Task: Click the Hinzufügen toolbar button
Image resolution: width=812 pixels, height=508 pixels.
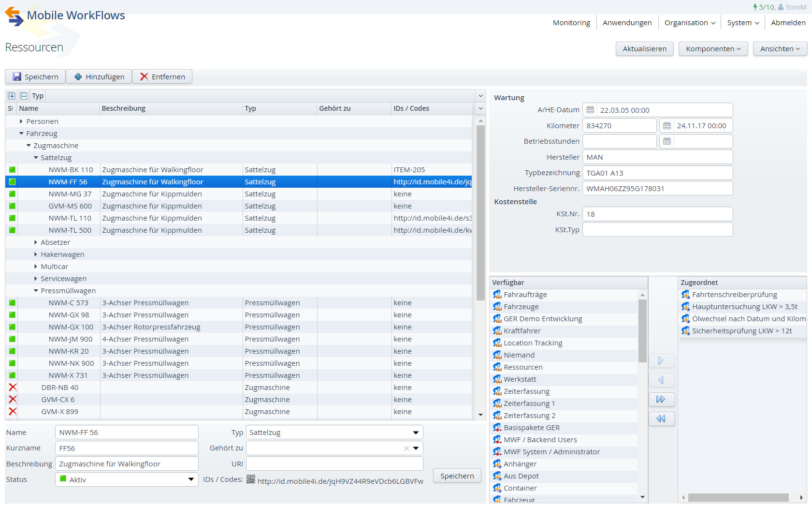Action: [99, 77]
